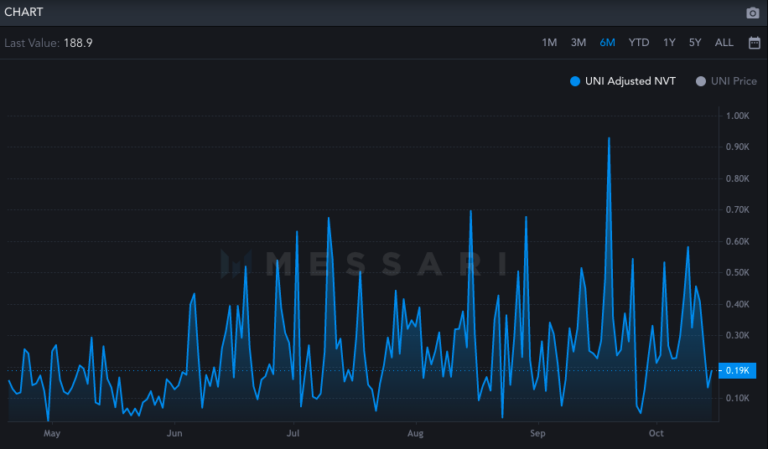Switch chart to 1Y range
This screenshot has width=768, height=449.
pyautogui.click(x=669, y=43)
